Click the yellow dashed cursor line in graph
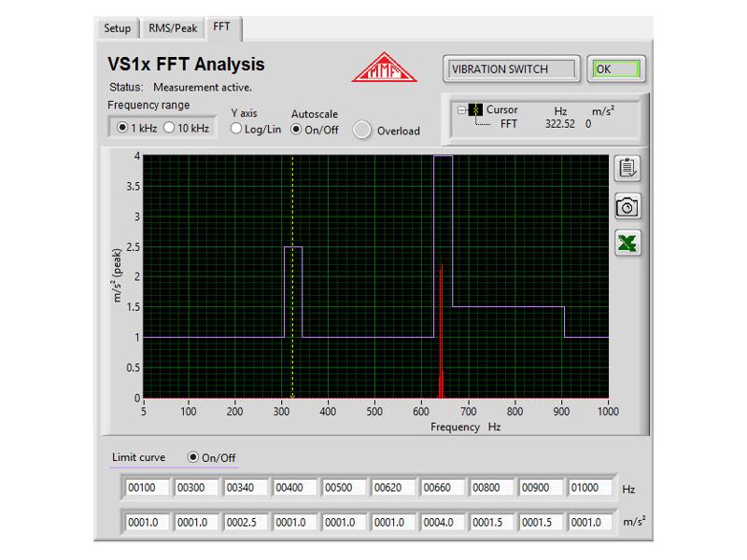The height and width of the screenshot is (560, 747). click(292, 276)
